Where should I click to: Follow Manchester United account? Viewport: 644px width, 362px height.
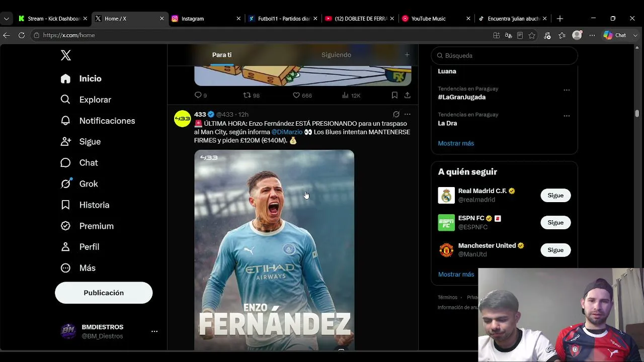[555, 250]
